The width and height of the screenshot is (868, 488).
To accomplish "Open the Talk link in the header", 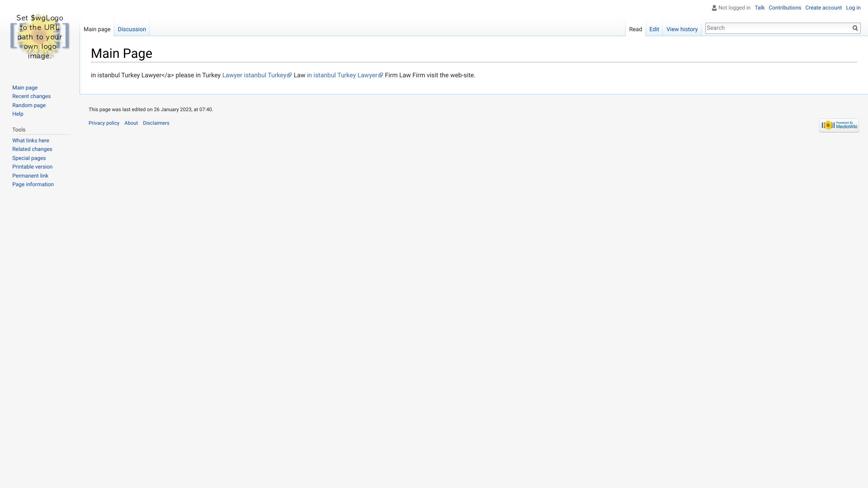I will pos(759,8).
